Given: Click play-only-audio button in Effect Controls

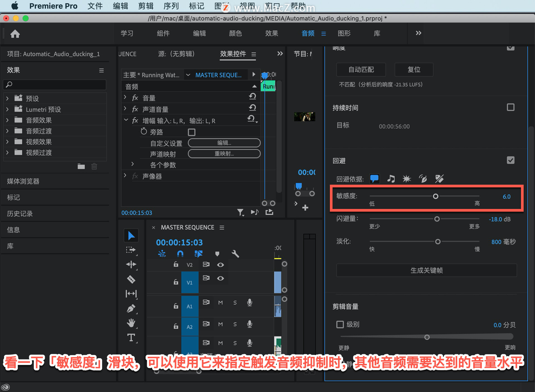Looking at the screenshot, I should coord(254,212).
